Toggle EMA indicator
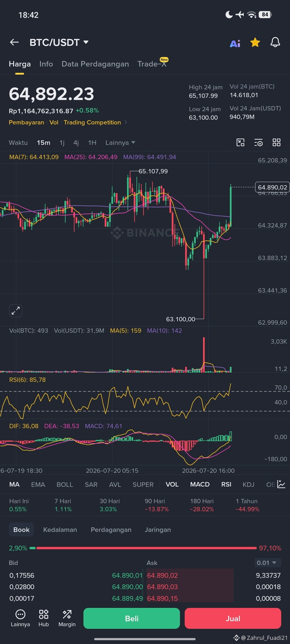The width and height of the screenshot is (290, 644). (x=38, y=484)
